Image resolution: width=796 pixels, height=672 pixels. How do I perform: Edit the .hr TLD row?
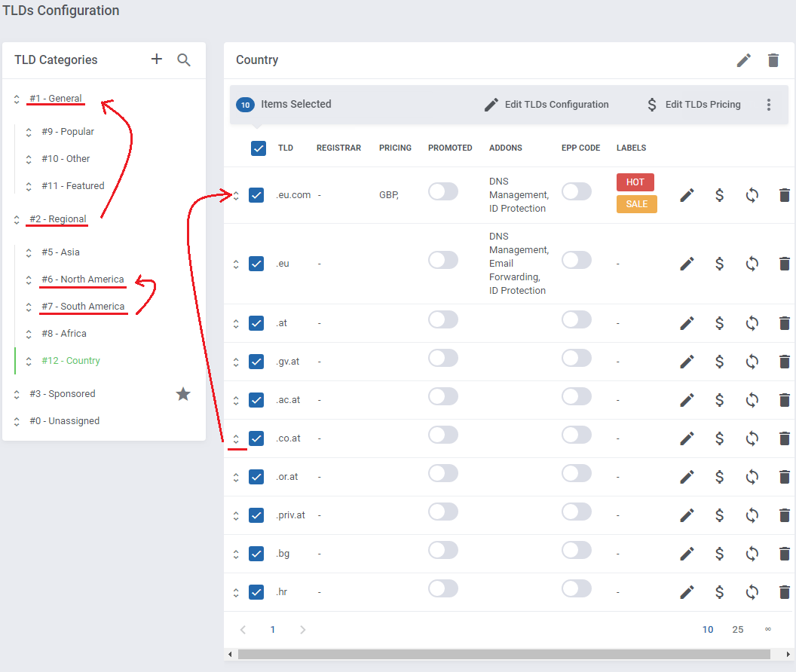687,592
